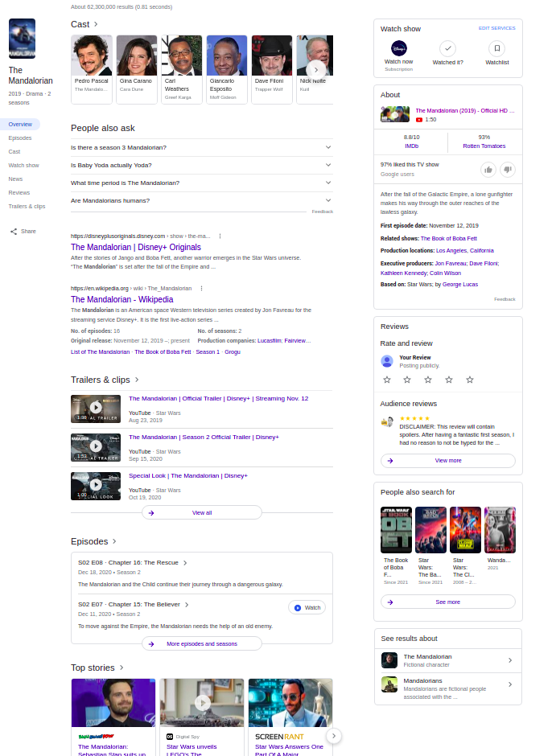This screenshot has height=756, width=556.
Task: Open Trailers & clips section chevron
Action: [137, 380]
